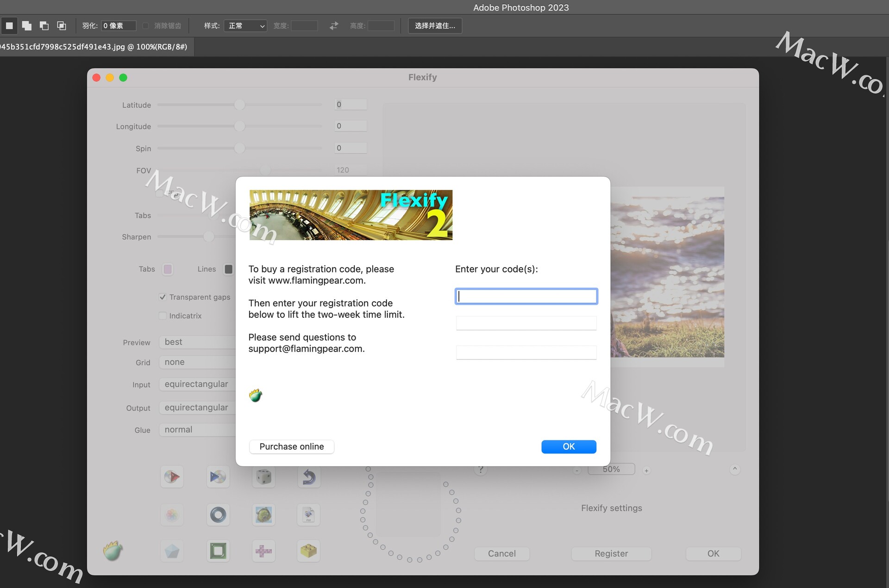Click the Flexify settings label
The image size is (889, 588).
click(611, 508)
